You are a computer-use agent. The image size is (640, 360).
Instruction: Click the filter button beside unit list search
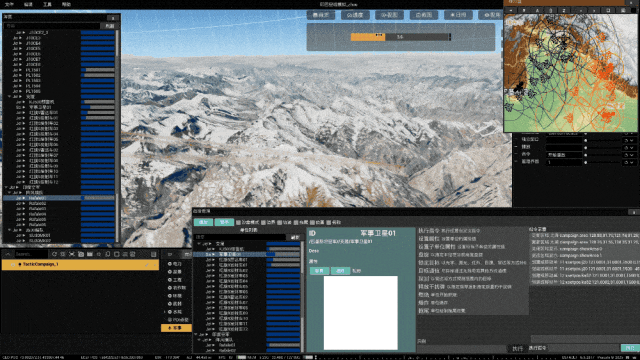click(x=295, y=237)
